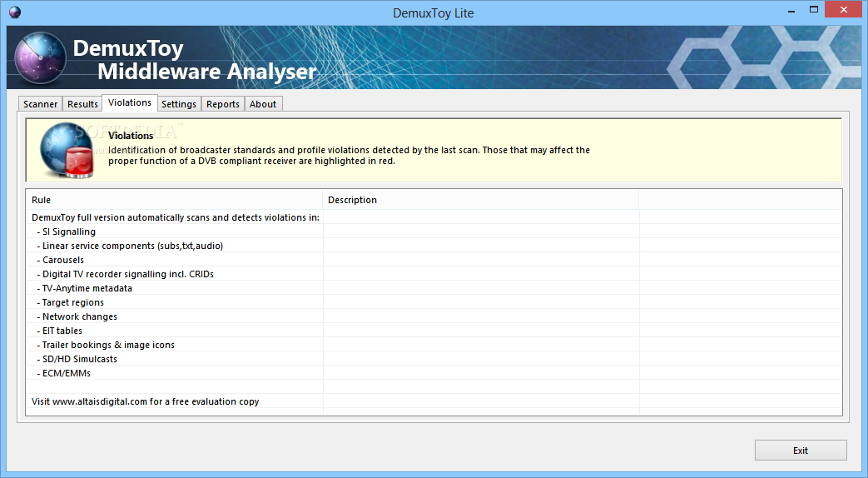The width and height of the screenshot is (868, 478).
Task: Close the DemuxToy Lite window
Action: click(844, 9)
